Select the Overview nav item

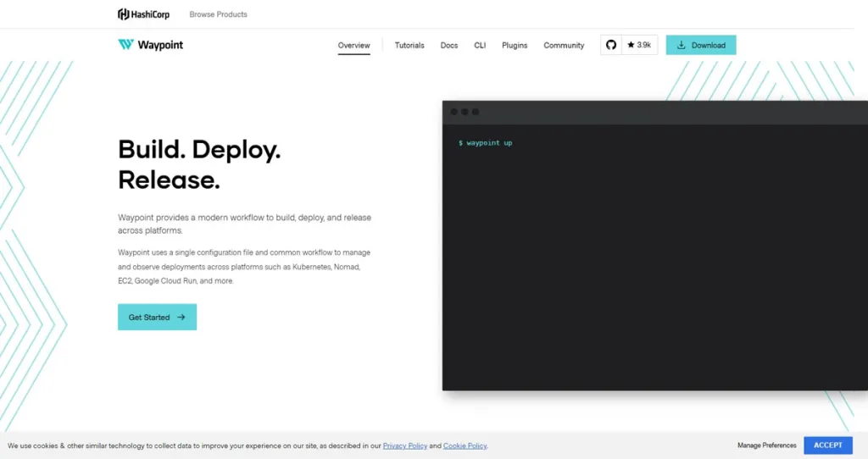[x=353, y=46]
